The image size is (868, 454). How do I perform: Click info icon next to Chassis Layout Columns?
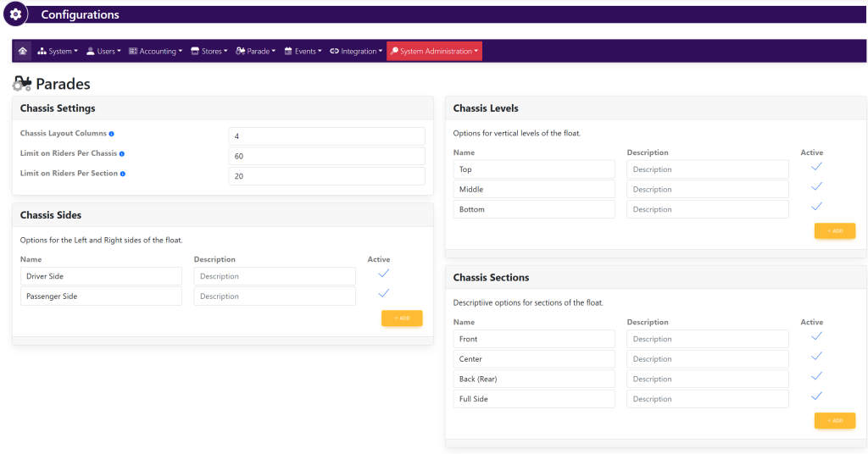point(112,134)
